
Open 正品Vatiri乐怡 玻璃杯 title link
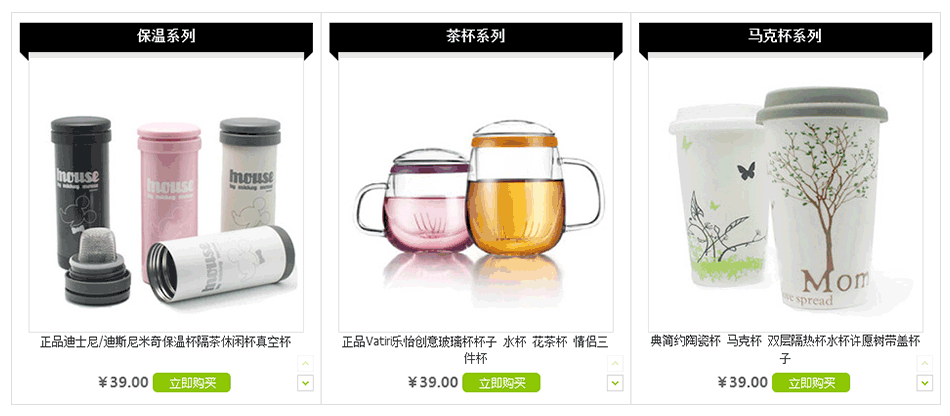click(x=476, y=350)
